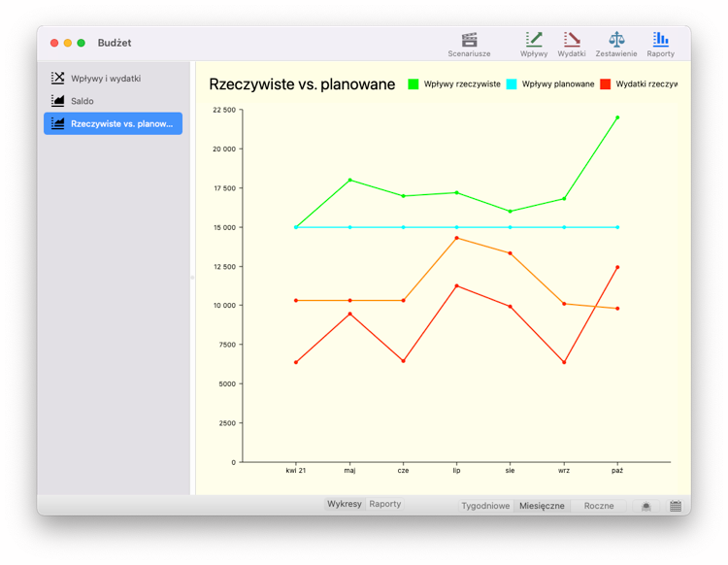Click the cyan Wpływy planowane legend swatch

512,84
